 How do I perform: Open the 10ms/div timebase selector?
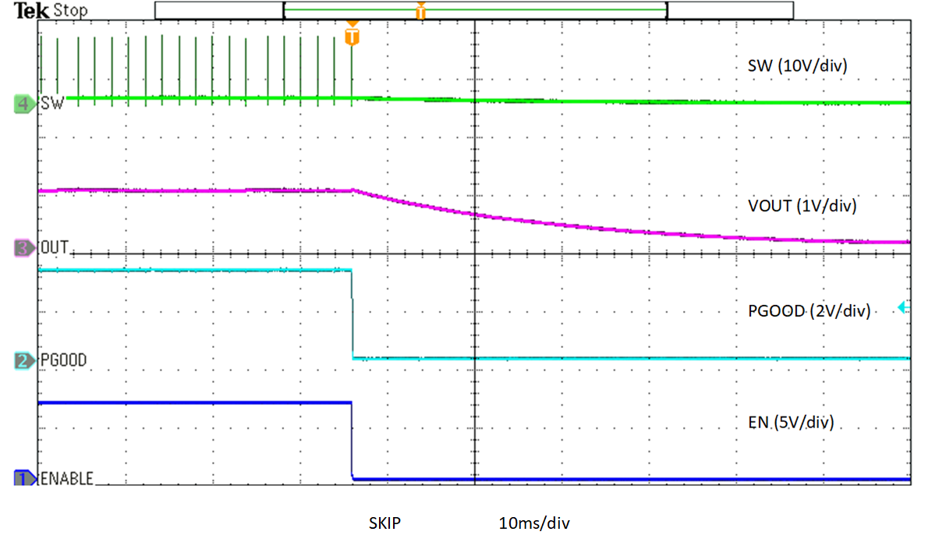point(534,523)
